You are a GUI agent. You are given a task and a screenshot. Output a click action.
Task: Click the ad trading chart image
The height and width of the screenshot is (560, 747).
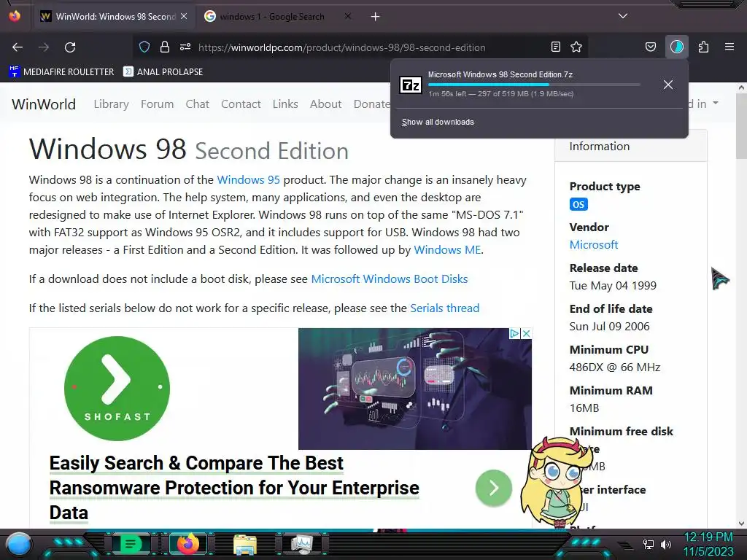[415, 389]
